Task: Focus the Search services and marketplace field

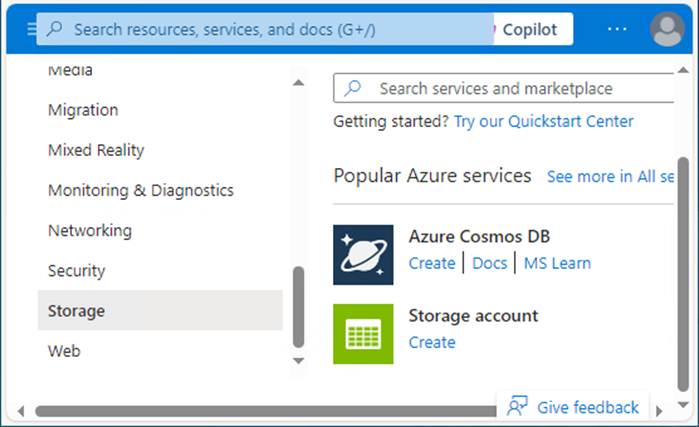Action: click(x=504, y=88)
